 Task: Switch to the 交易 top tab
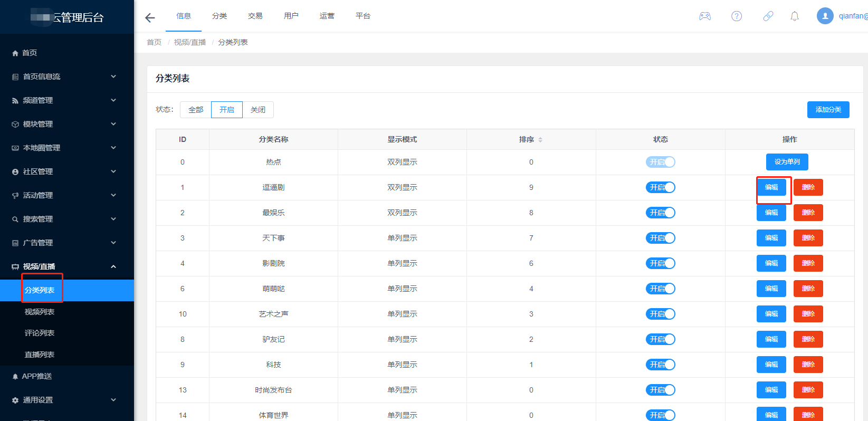click(x=255, y=16)
